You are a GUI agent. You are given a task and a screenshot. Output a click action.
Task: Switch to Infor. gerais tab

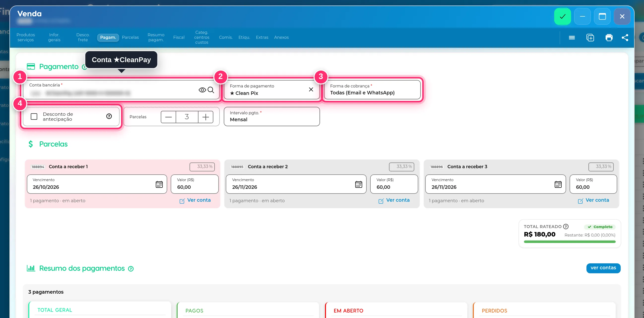54,37
